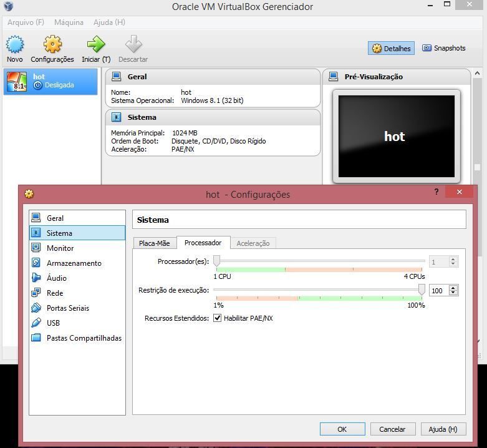The width and height of the screenshot is (487, 448).
Task: Click the VirtualBox logo in title bar
Action: pos(8,6)
